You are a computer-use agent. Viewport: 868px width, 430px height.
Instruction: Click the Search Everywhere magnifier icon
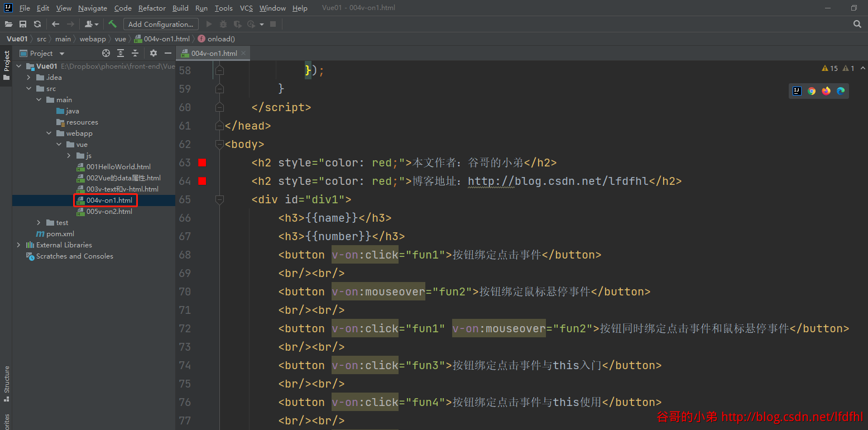[857, 24]
